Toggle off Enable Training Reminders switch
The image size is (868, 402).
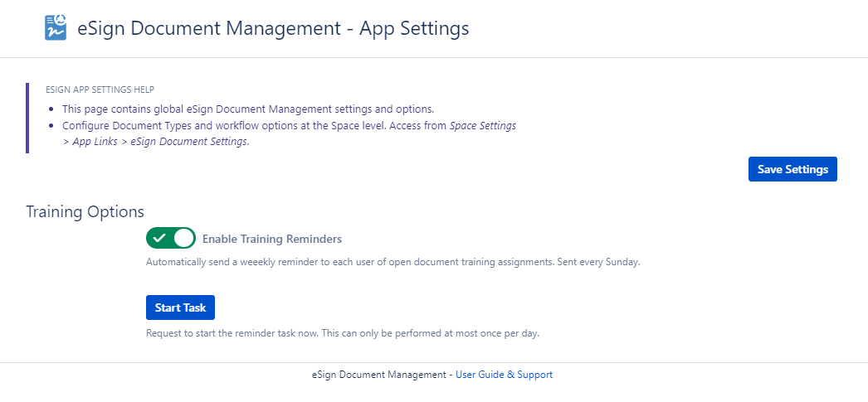tap(170, 239)
